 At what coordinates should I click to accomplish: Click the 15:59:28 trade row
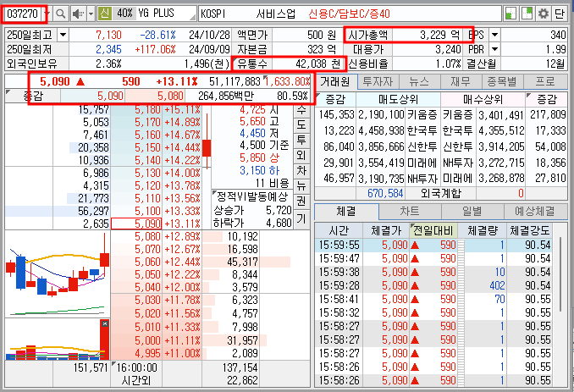[433, 285]
